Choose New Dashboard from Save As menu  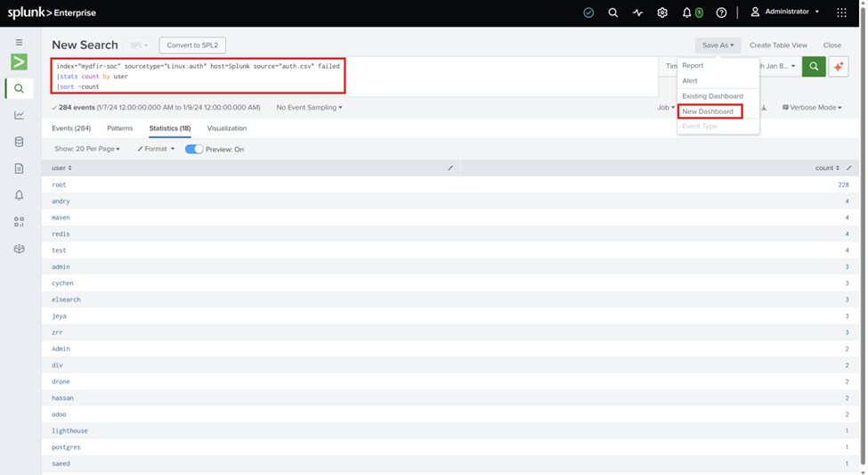pyautogui.click(x=708, y=111)
